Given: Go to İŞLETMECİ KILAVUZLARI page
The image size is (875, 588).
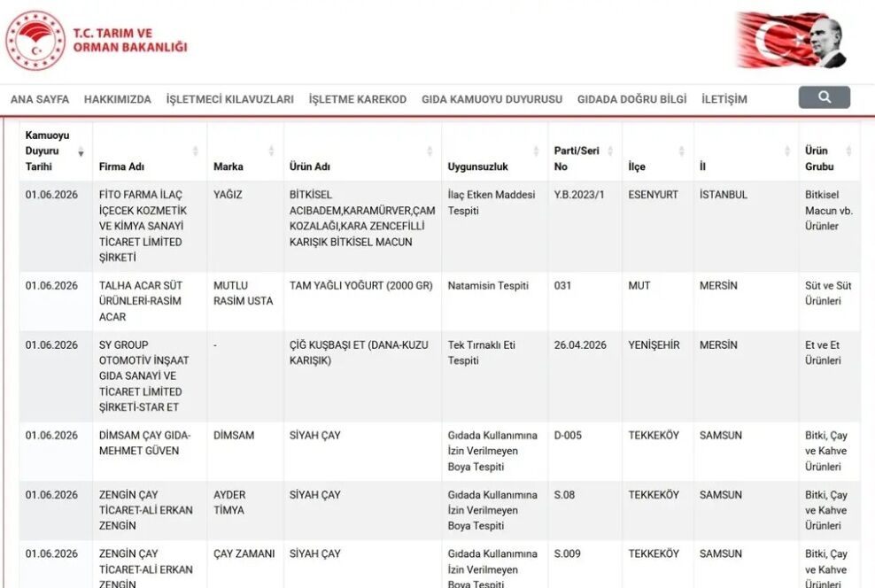Looking at the screenshot, I should coord(230,99).
